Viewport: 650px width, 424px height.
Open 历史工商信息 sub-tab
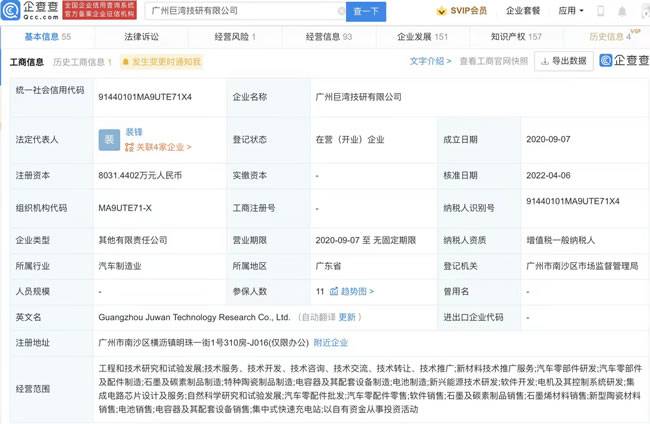pyautogui.click(x=80, y=62)
